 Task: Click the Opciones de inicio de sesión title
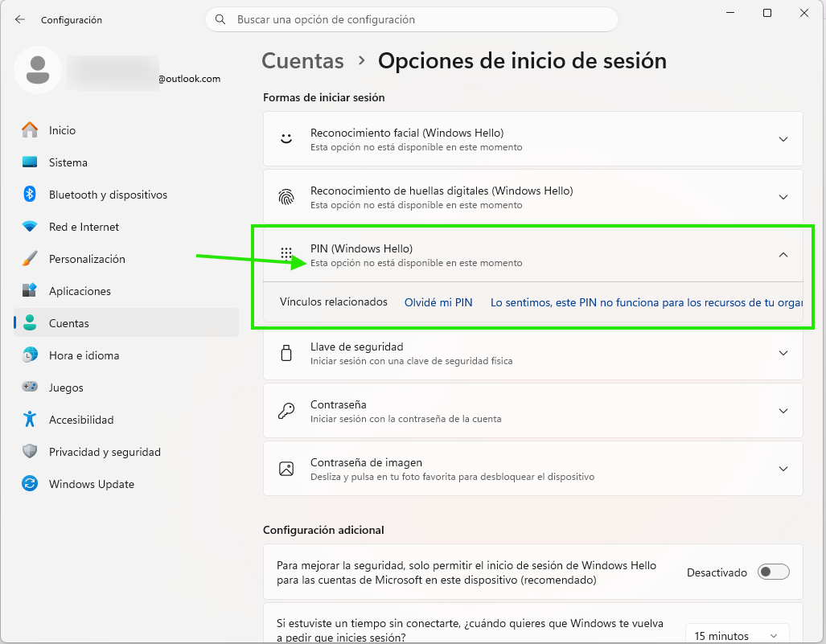tap(523, 60)
